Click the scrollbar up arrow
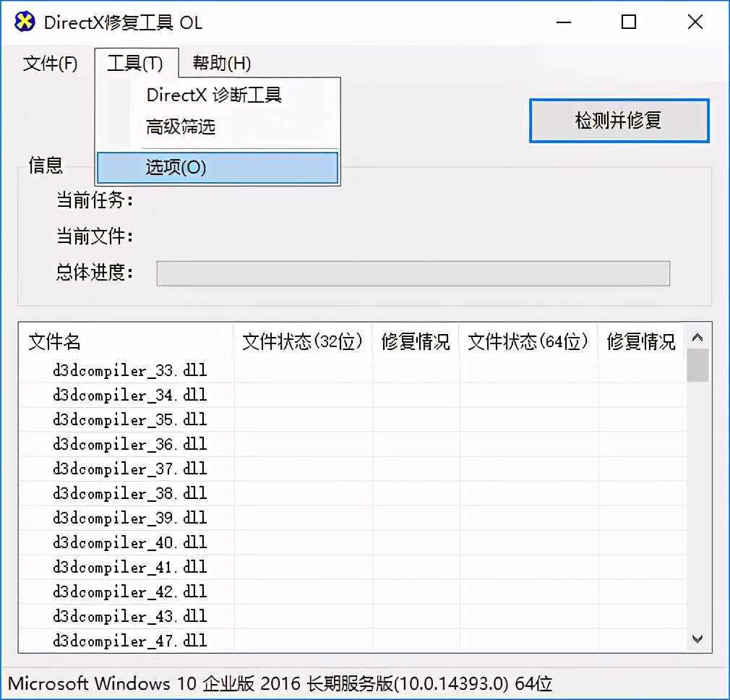Image resolution: width=730 pixels, height=700 pixels. click(697, 336)
